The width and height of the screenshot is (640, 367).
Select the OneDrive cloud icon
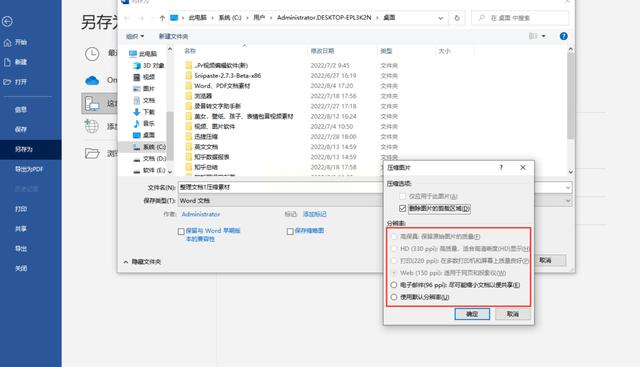[x=92, y=80]
